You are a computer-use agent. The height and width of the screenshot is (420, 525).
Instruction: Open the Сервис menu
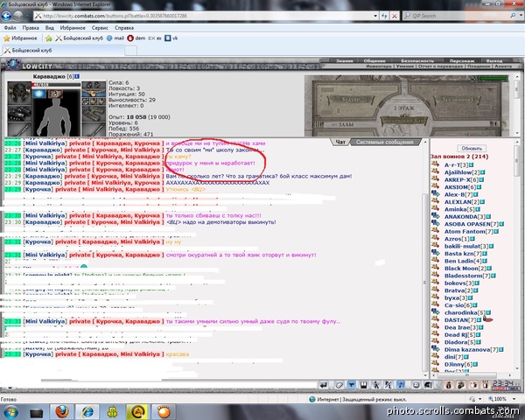point(100,28)
